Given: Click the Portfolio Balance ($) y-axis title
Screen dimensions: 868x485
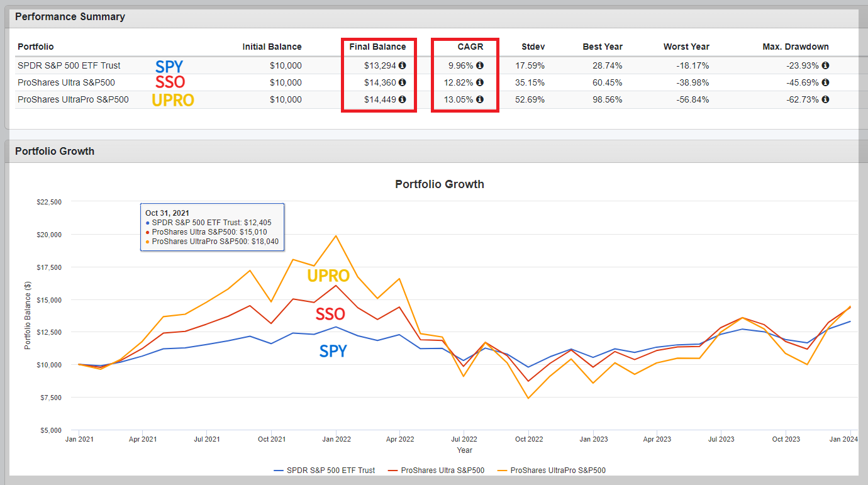Looking at the screenshot, I should (27, 316).
